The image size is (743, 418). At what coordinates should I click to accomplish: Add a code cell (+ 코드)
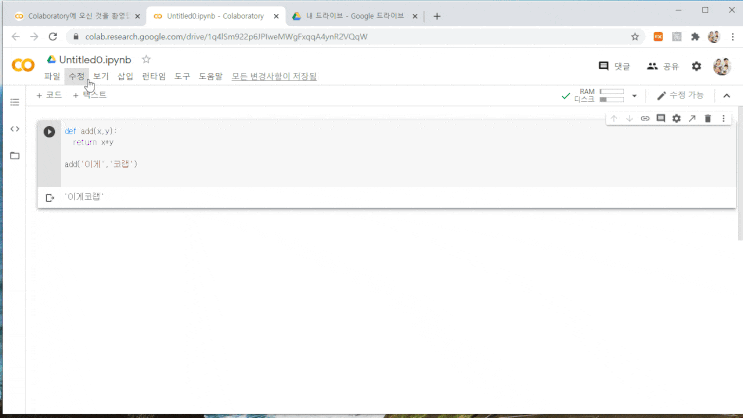(x=49, y=95)
